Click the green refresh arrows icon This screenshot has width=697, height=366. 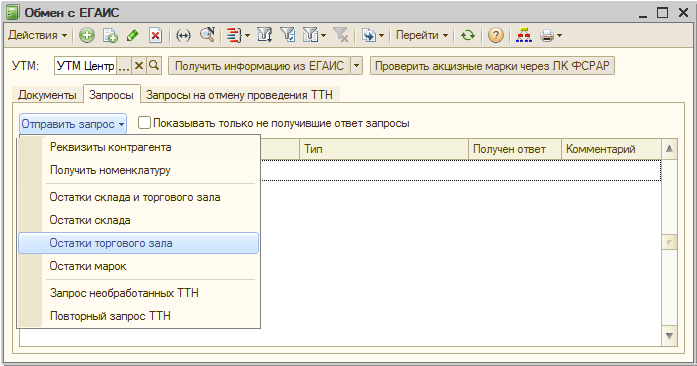pos(468,35)
